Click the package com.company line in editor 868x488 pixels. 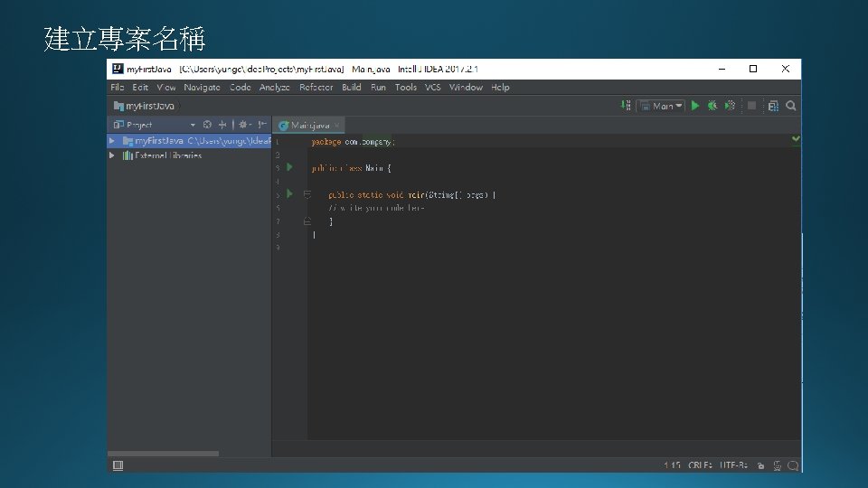coord(354,142)
